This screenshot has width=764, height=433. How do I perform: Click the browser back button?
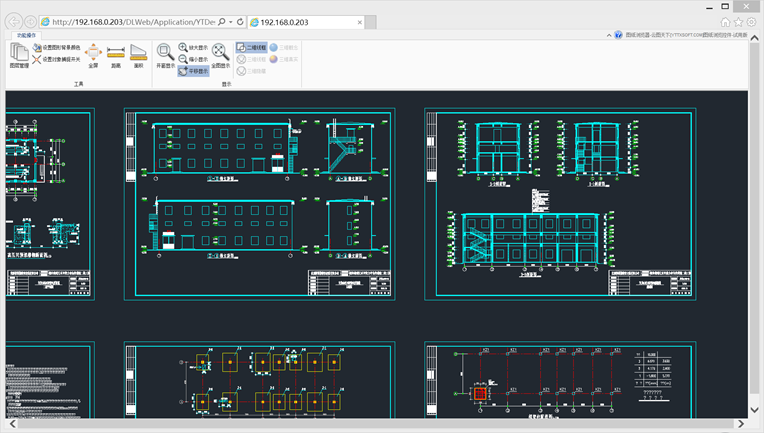click(x=14, y=21)
